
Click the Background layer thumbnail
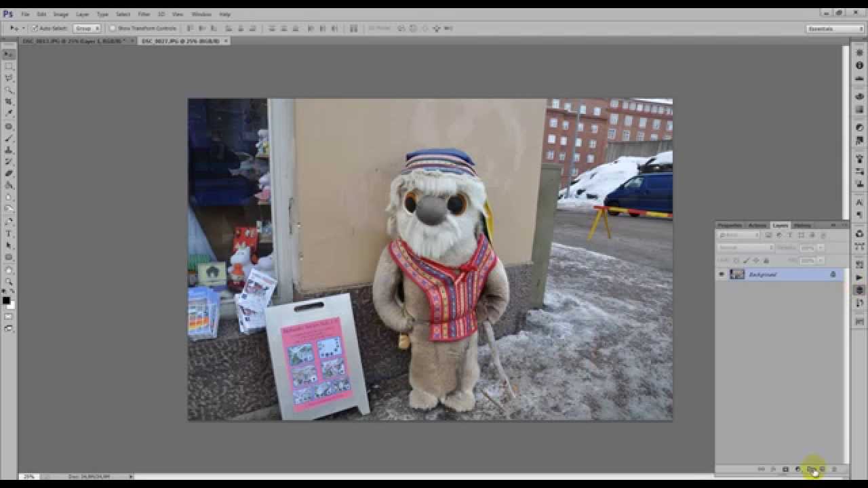(x=737, y=274)
